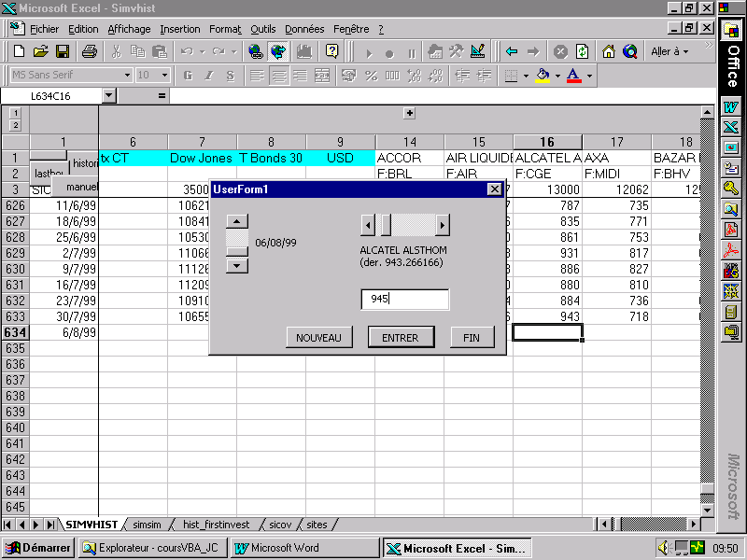Click the Forward arrow on Web toolbar
747x560 pixels.
[533, 51]
